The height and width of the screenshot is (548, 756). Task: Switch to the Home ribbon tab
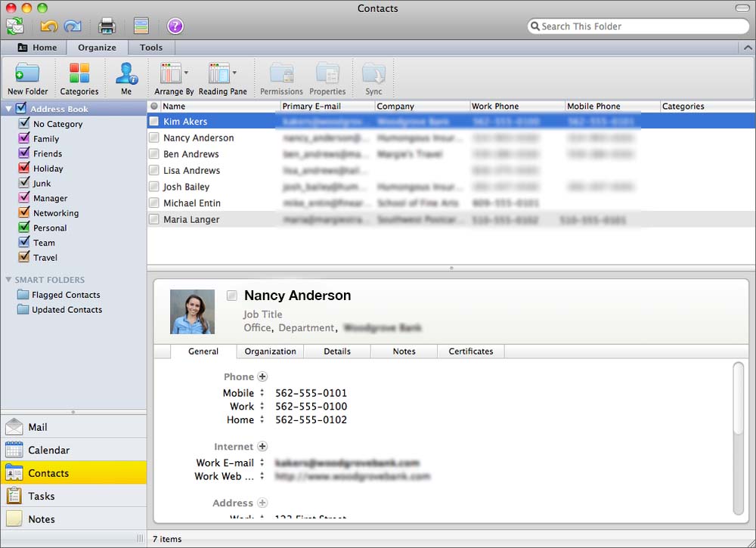(37, 47)
